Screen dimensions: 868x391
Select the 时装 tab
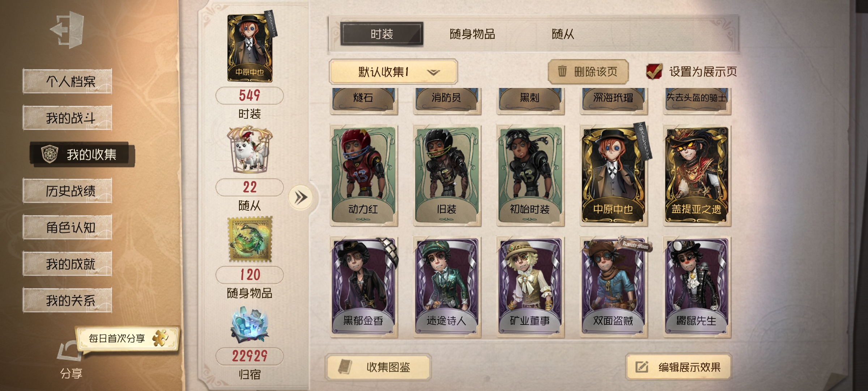[x=382, y=34]
